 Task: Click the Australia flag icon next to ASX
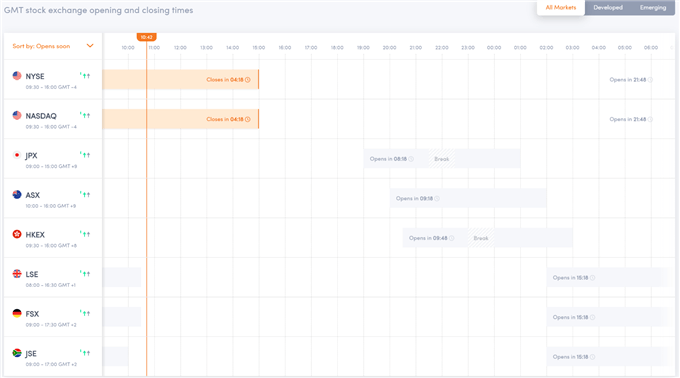click(17, 195)
